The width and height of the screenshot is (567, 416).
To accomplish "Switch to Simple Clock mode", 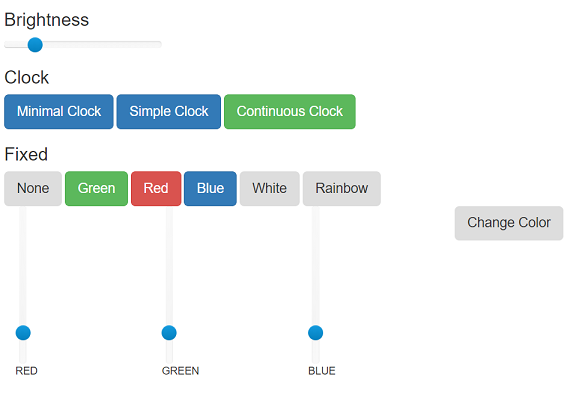I will pos(169,111).
